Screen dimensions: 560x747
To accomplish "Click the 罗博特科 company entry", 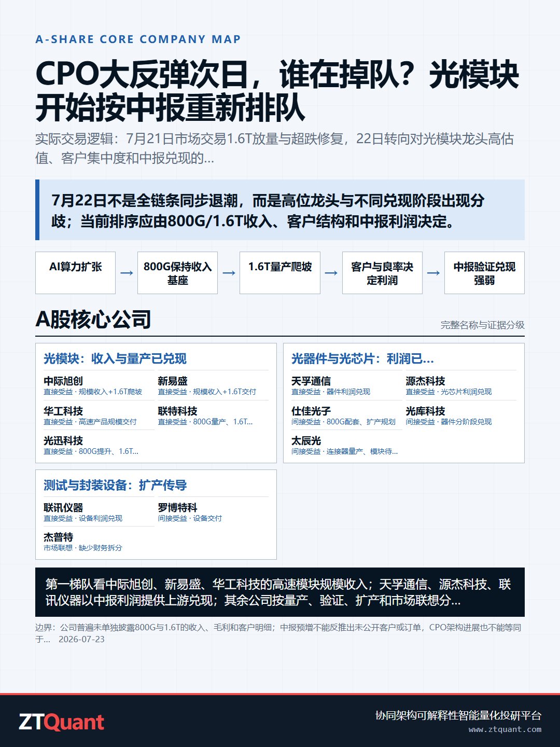I will tap(213, 512).
